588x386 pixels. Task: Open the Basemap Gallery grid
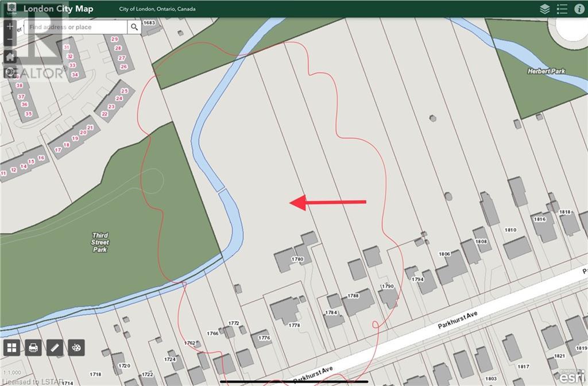click(12, 348)
